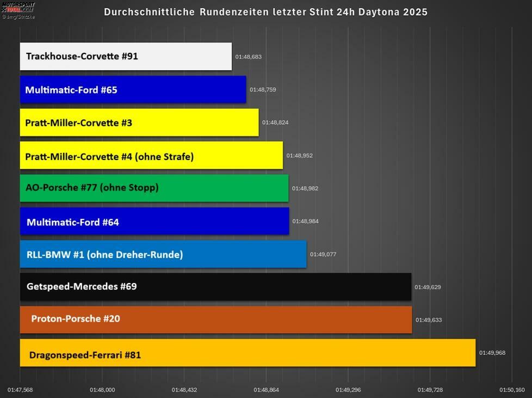Screen dimensions: 532x398
Task: Click the AO-Porsche #77 (ohne Stopp) label
Action: [92, 187]
